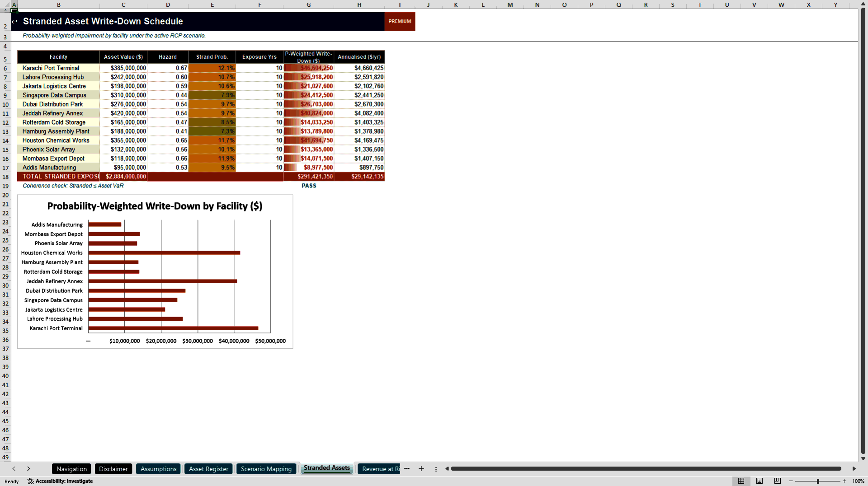Click the Hazard column header cell
Image resolution: width=868 pixels, height=486 pixels.
click(x=168, y=57)
